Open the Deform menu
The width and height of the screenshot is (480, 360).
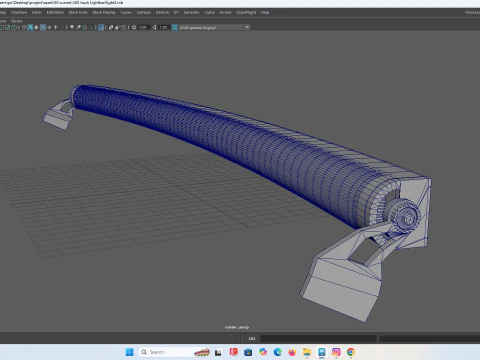(162, 12)
